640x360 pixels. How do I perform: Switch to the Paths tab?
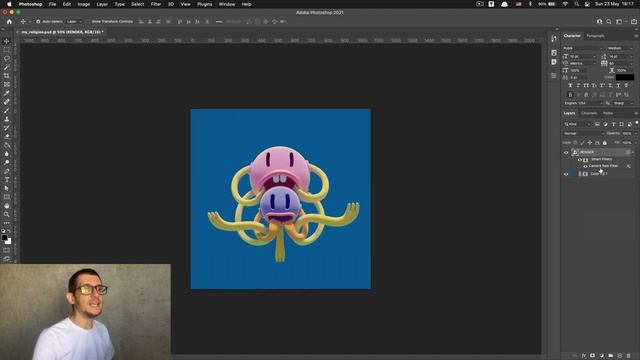pyautogui.click(x=608, y=113)
